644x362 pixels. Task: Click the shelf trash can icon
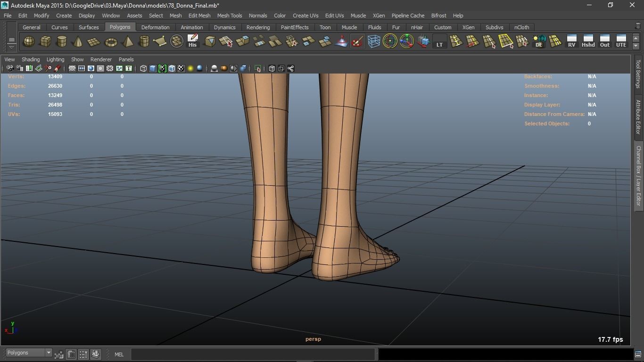click(x=638, y=26)
